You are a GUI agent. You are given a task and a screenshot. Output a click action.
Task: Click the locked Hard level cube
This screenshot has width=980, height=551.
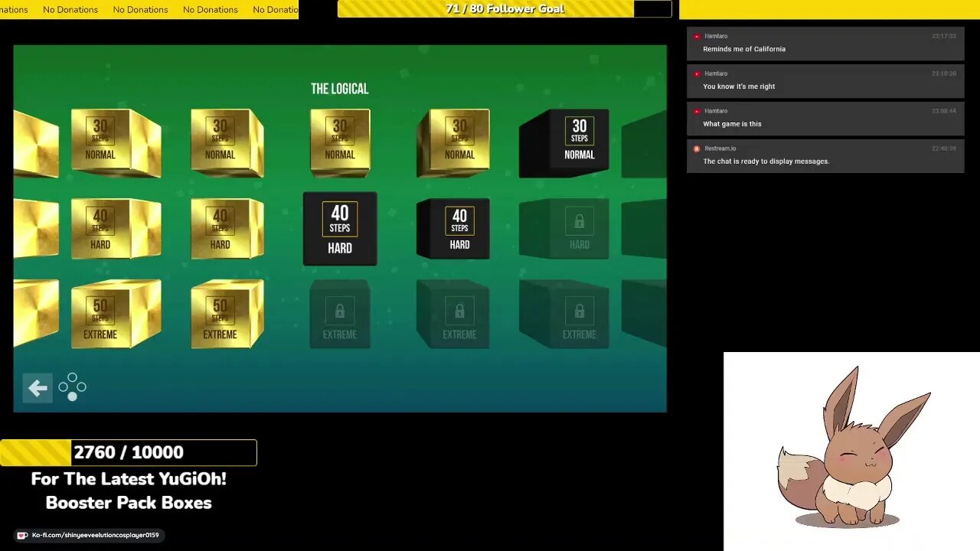click(564, 228)
